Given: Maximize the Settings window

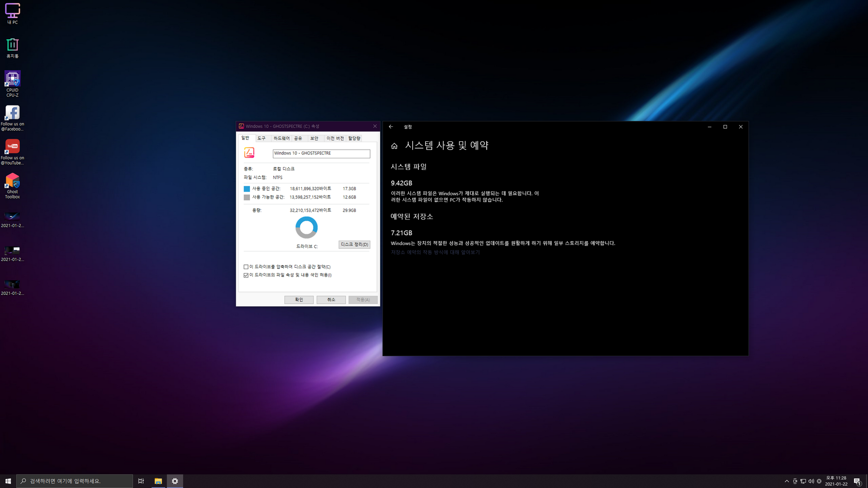Looking at the screenshot, I should [x=725, y=127].
